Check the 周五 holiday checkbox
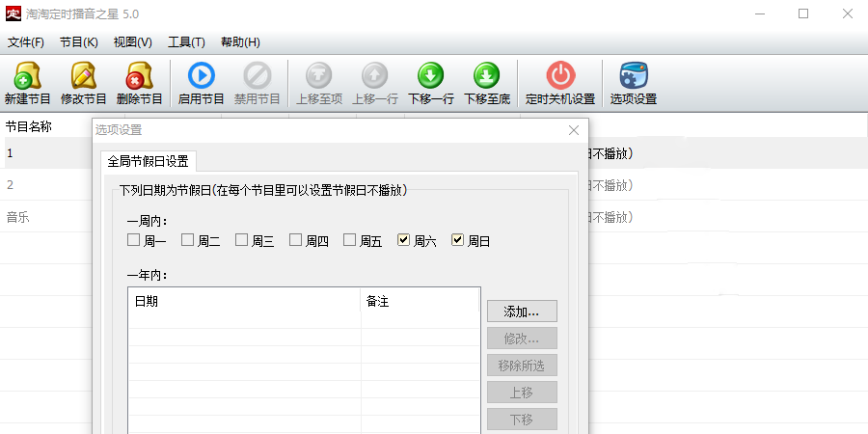Viewport: 868px width, 434px height. tap(349, 240)
